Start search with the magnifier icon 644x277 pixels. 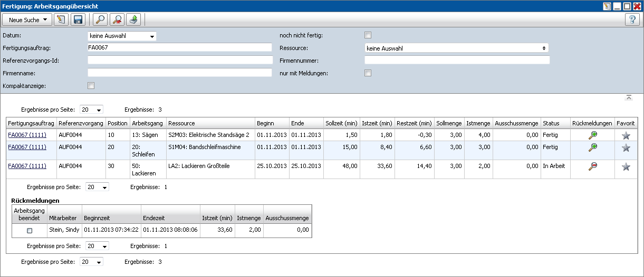tap(100, 20)
